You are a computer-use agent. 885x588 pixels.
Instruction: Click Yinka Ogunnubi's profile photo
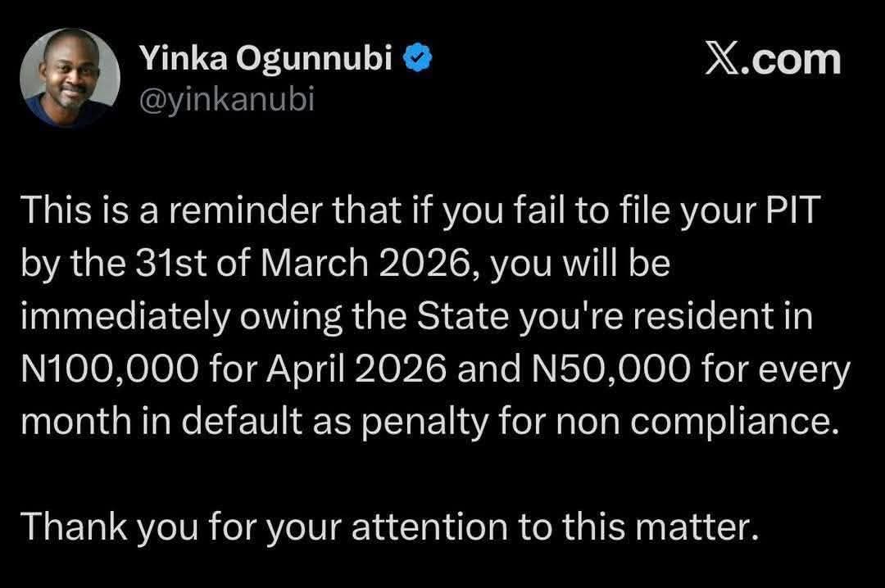click(70, 78)
